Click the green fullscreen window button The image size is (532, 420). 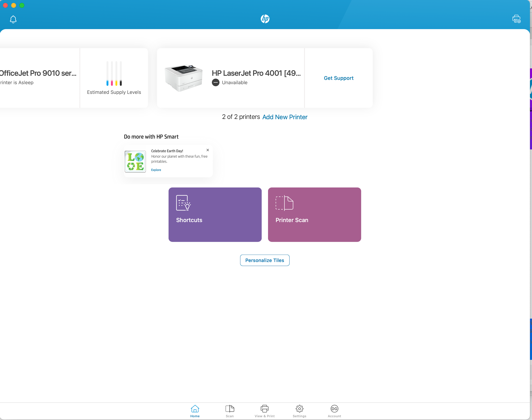click(x=22, y=5)
